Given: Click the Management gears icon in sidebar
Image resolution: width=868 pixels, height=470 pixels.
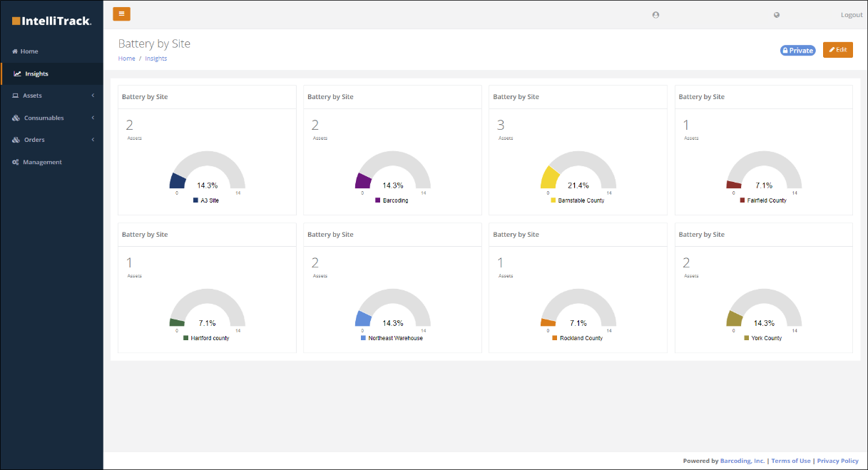Looking at the screenshot, I should coord(16,162).
